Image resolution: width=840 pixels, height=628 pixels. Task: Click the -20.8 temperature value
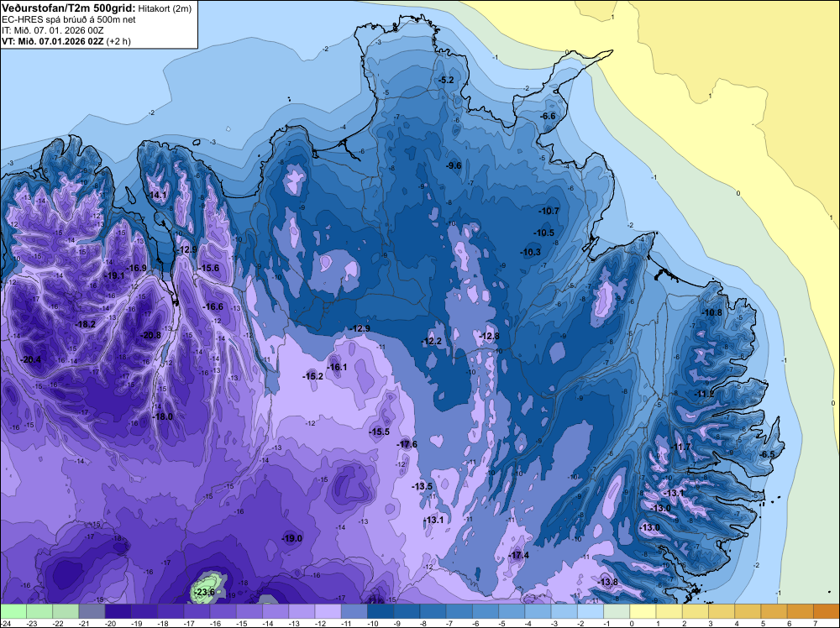pos(150,335)
